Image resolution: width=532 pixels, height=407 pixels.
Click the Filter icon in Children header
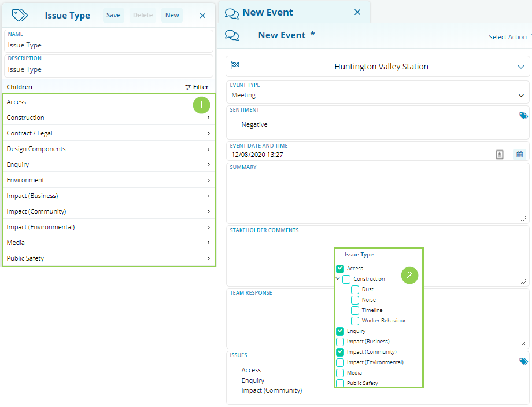[188, 87]
